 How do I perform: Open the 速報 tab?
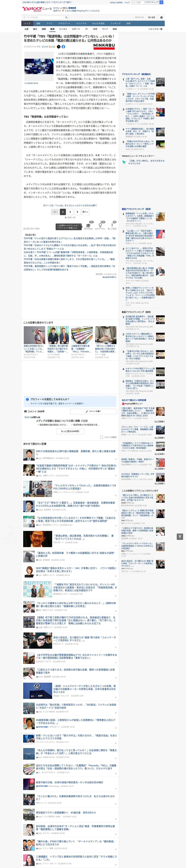pyautogui.click(x=38, y=24)
